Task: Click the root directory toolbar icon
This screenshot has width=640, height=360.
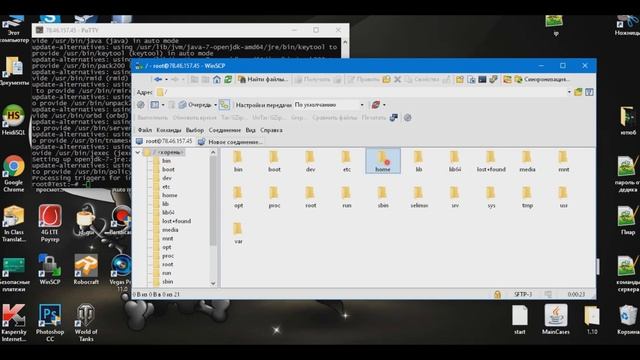Action: tap(205, 79)
